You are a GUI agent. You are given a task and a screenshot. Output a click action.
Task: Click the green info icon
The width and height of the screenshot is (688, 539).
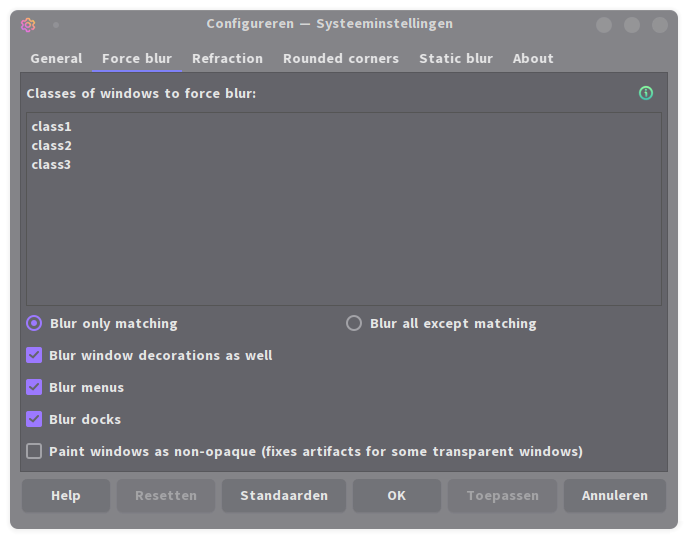point(646,93)
